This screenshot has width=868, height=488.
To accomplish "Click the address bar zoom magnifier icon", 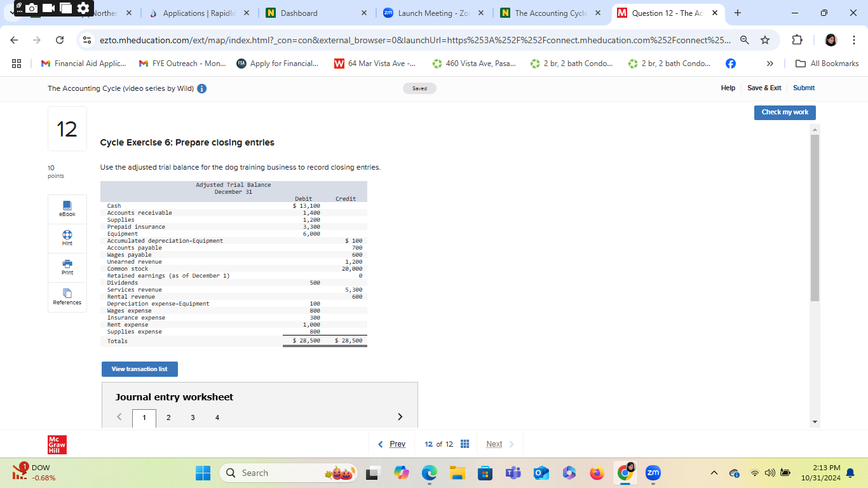I will 744,41.
